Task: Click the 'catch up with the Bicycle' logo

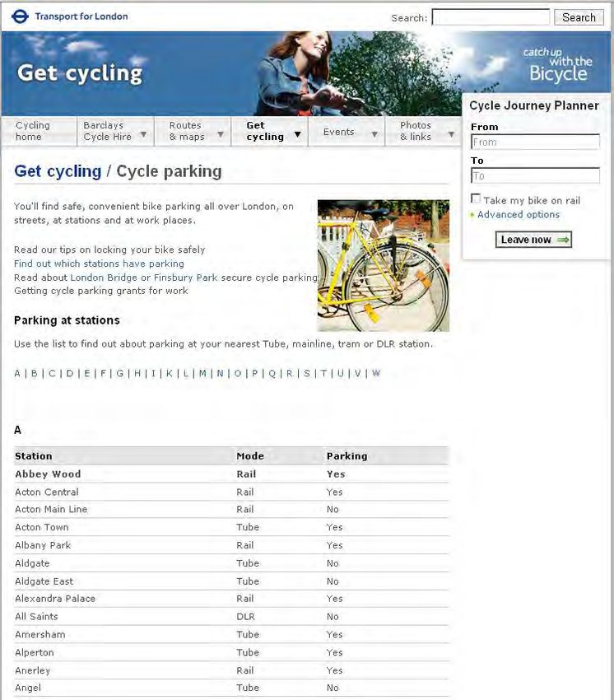Action: [x=560, y=64]
